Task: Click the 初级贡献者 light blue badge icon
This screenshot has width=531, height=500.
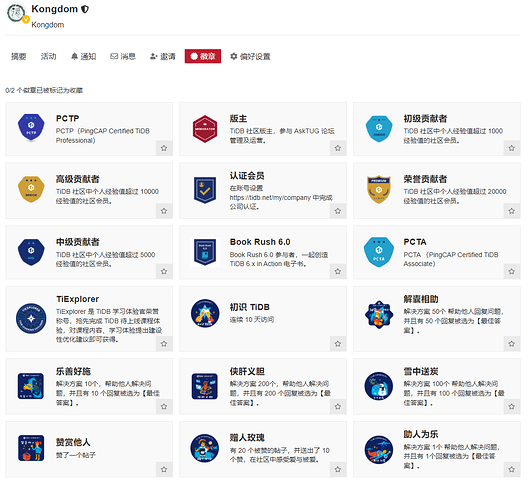Action: pos(379,129)
